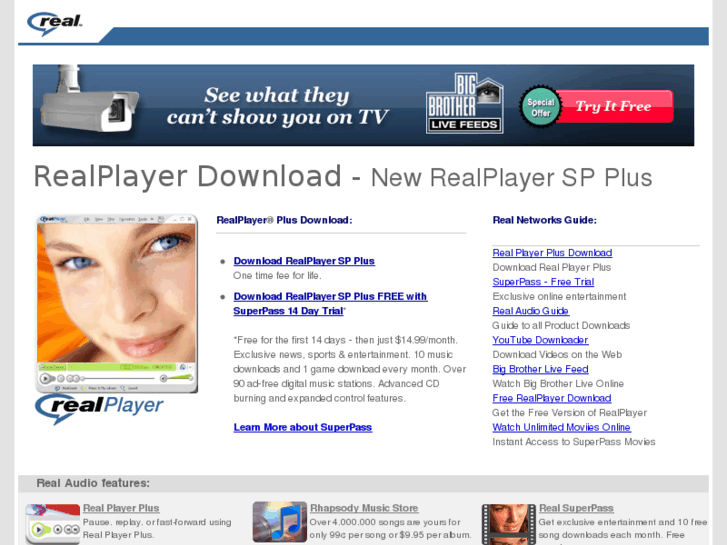Open the SuperPass 14 Day Trial download link
Viewport: 727px width, 545px height.
330,303
